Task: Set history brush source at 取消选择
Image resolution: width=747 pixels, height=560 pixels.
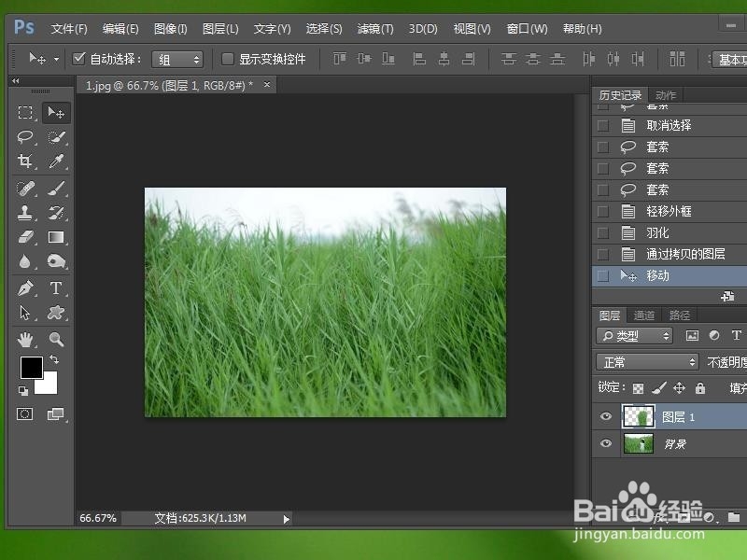Action: [x=602, y=126]
